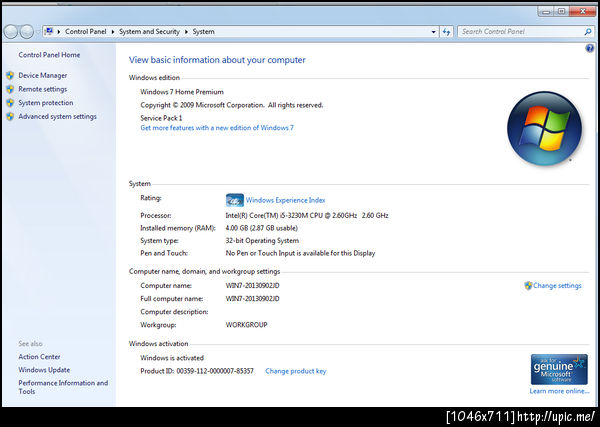Image resolution: width=600 pixels, height=427 pixels.
Task: Go to System and Security breadcrumb
Action: pyautogui.click(x=149, y=32)
